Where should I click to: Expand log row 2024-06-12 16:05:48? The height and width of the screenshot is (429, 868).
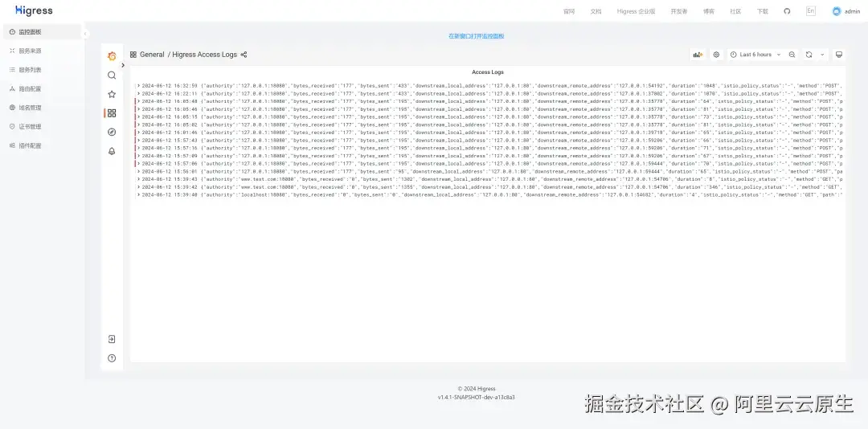[x=138, y=101]
